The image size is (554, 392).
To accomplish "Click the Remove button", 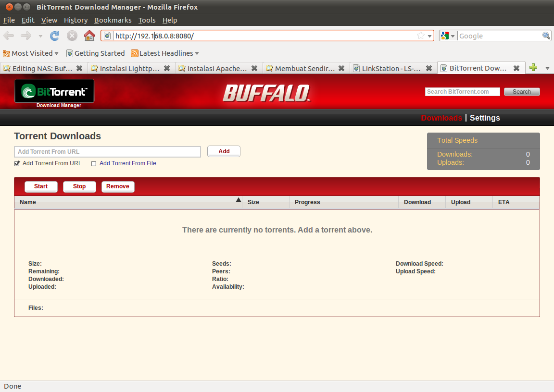I will click(118, 186).
